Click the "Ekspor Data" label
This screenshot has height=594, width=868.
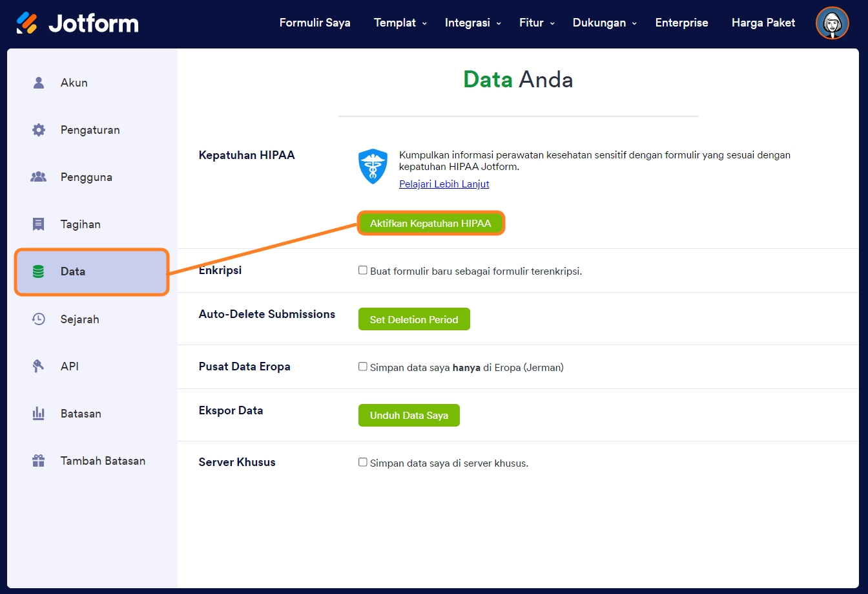[231, 410]
